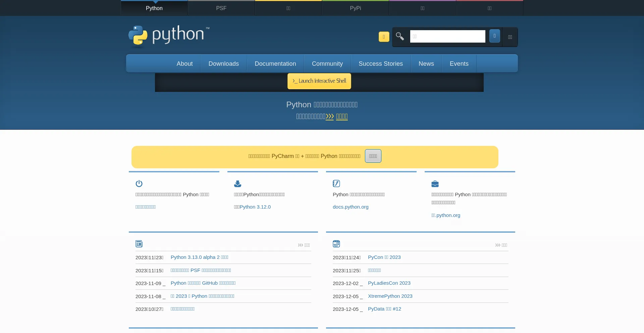Open the PyCon 2023 event link
Image resolution: width=644 pixels, height=333 pixels.
pos(384,257)
